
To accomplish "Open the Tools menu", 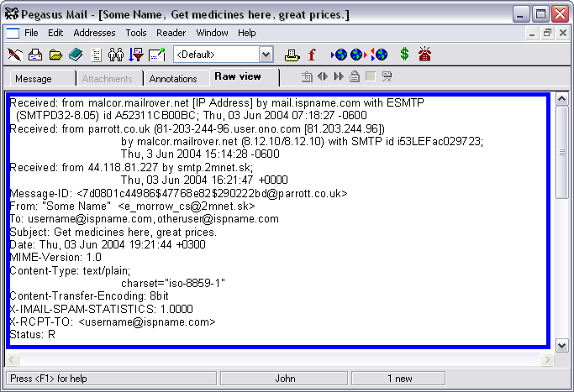I will (136, 33).
